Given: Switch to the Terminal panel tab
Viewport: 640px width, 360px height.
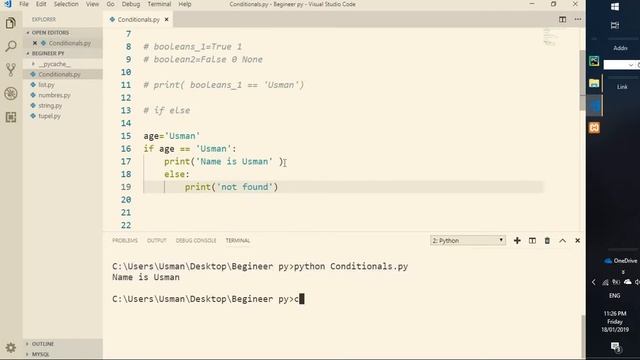Looking at the screenshot, I should coord(238,240).
